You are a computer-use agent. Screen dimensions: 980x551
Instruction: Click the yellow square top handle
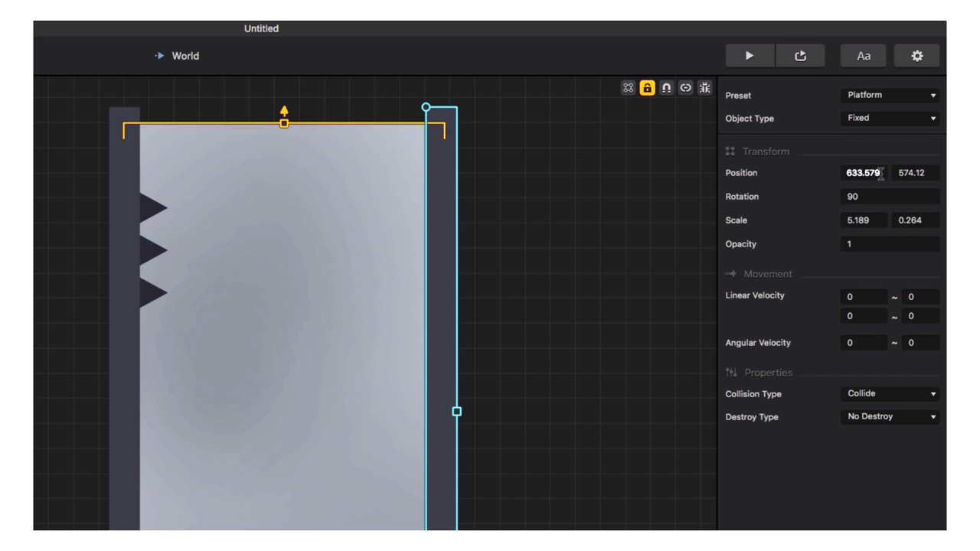pyautogui.click(x=284, y=123)
